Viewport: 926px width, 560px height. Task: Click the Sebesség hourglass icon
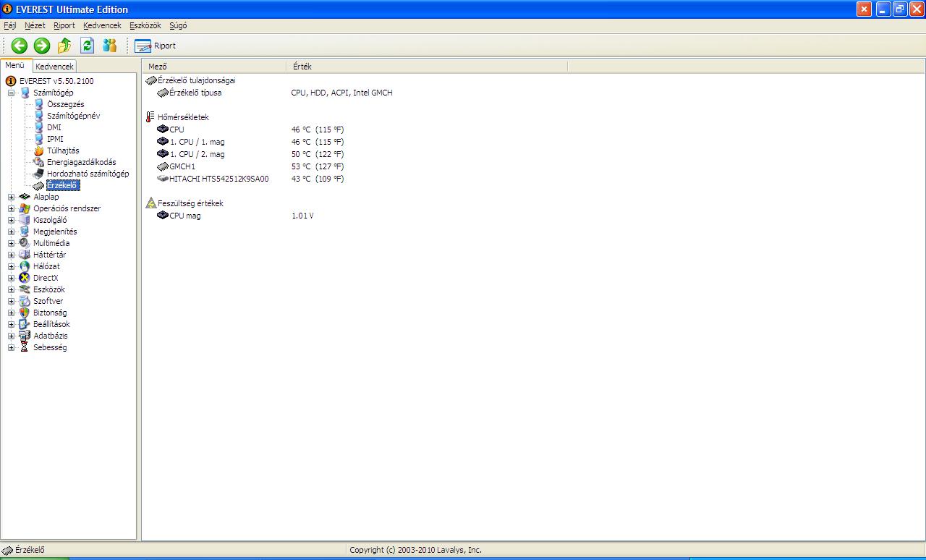pyautogui.click(x=25, y=347)
